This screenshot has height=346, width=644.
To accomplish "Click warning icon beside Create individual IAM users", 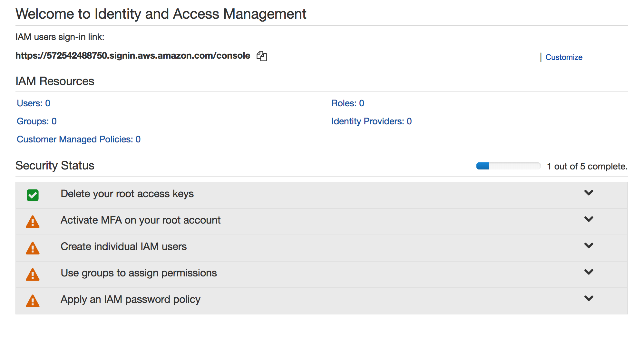I will (x=33, y=248).
